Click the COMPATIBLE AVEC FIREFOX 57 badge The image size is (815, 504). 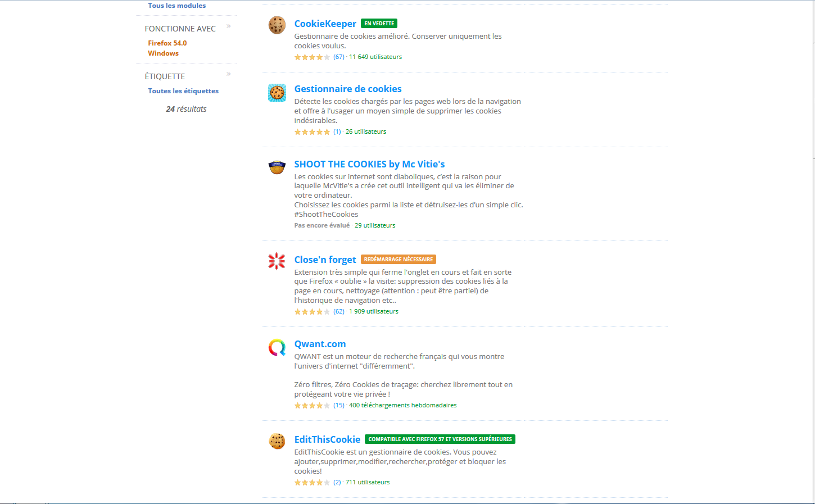click(440, 439)
